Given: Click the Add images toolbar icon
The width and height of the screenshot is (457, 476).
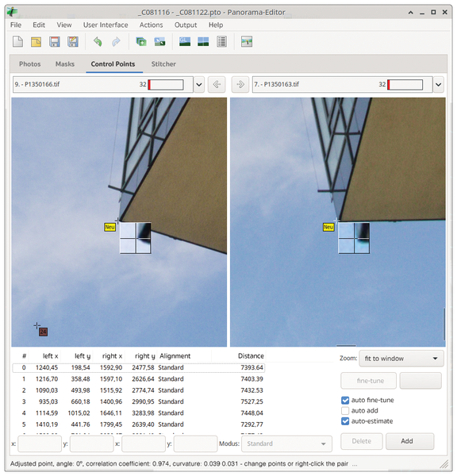Looking at the screenshot, I should tap(141, 41).
